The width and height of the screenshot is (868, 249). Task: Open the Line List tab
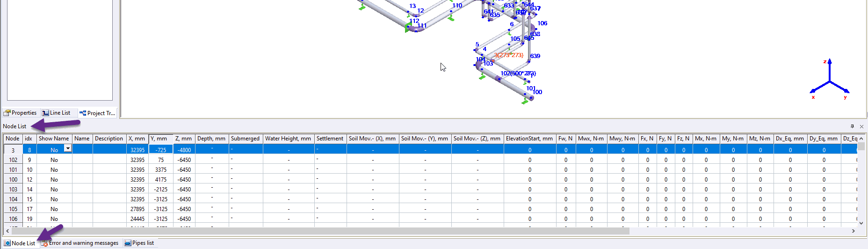(56, 113)
